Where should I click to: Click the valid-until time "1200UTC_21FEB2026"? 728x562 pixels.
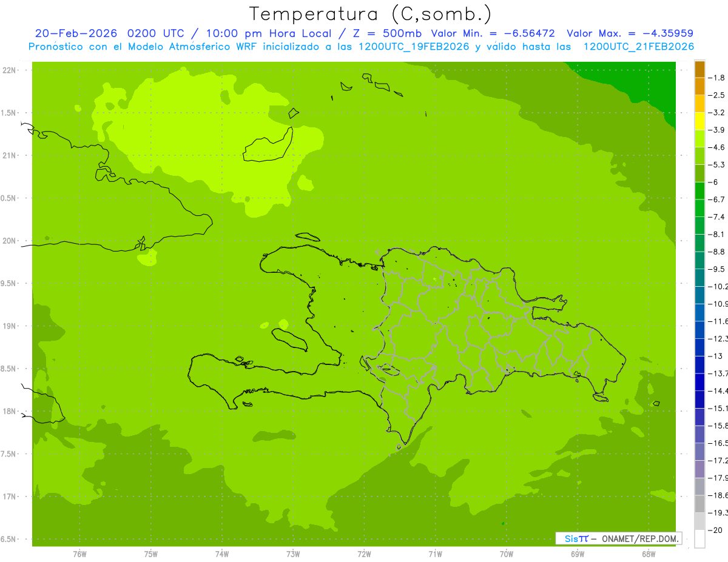pyautogui.click(x=638, y=47)
